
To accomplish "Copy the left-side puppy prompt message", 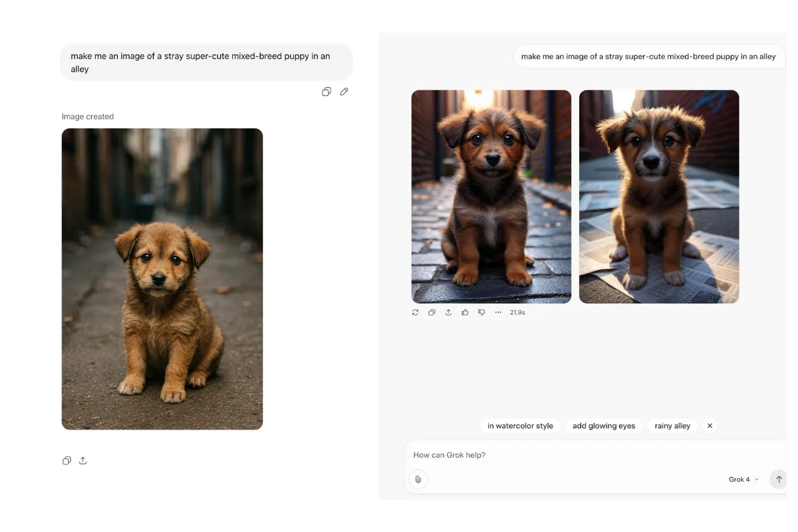I will click(x=327, y=92).
